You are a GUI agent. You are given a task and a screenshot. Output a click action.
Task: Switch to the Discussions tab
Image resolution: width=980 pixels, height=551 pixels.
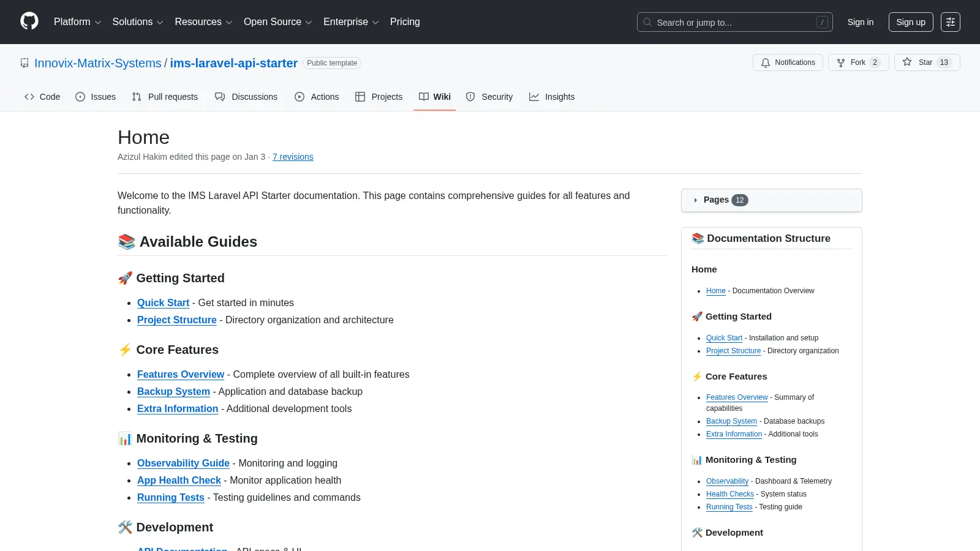246,97
